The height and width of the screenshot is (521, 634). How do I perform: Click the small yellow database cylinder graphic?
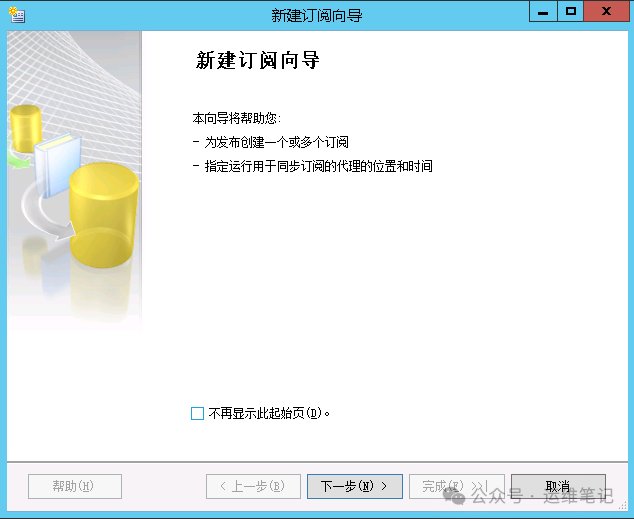click(25, 129)
